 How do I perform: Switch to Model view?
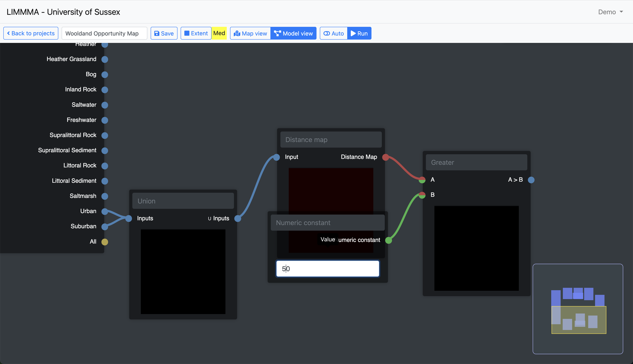click(293, 33)
